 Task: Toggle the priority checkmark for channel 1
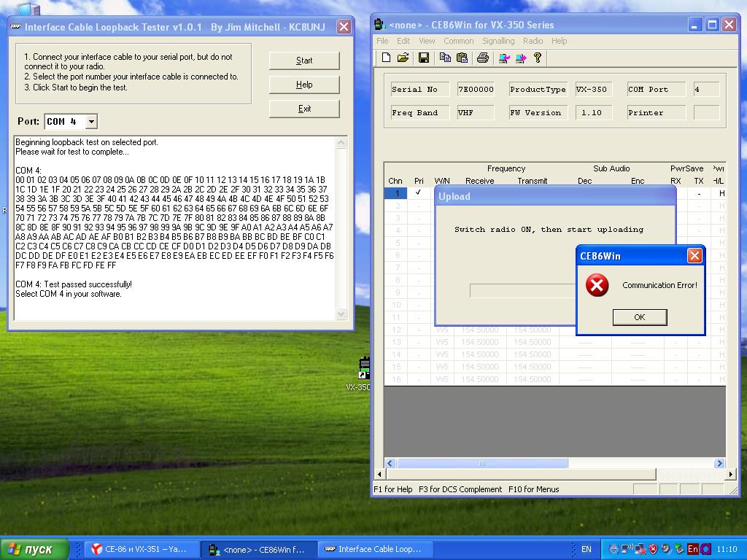(x=418, y=192)
